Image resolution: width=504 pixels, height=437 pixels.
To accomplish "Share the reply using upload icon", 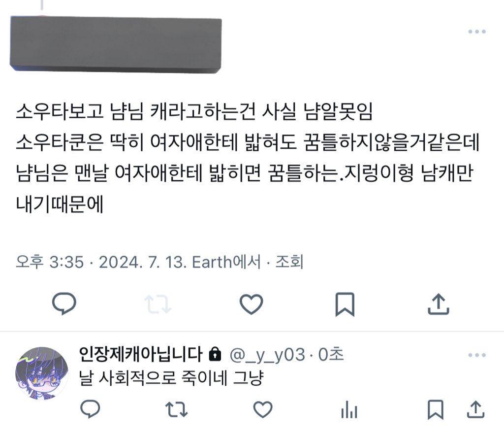I will [x=475, y=409].
